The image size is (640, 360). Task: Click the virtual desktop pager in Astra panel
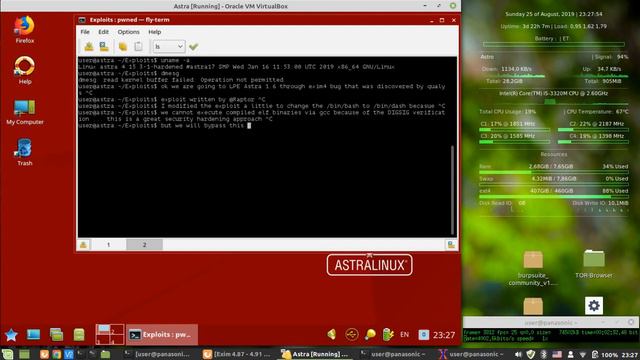110,335
